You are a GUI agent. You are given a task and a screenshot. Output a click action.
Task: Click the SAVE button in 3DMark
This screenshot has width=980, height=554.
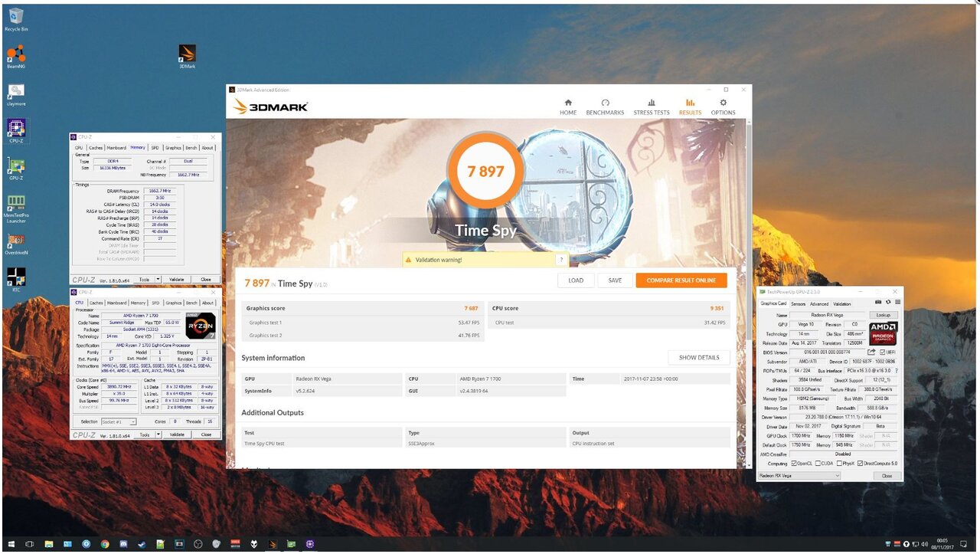[x=615, y=280]
